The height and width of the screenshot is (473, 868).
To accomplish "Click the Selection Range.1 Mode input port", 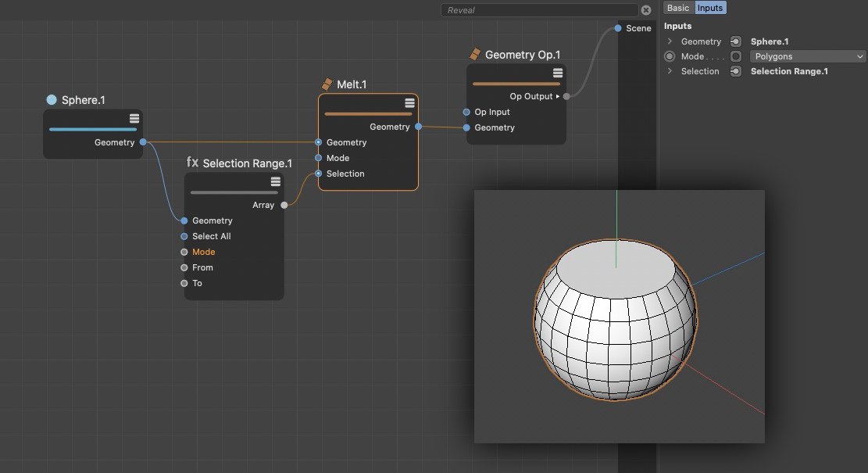I will pyautogui.click(x=184, y=252).
